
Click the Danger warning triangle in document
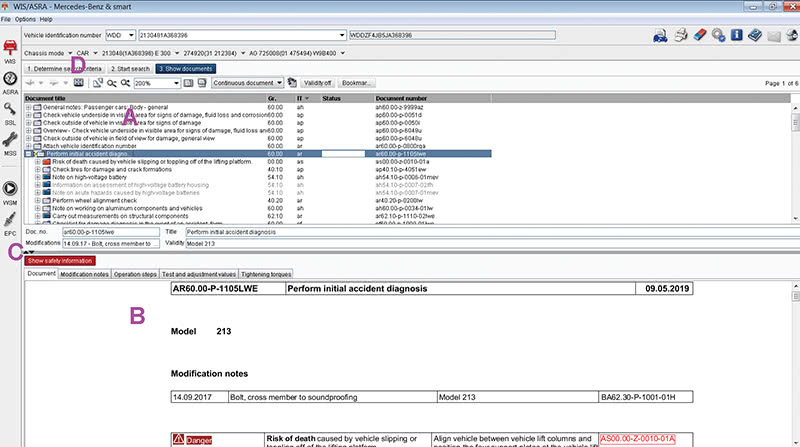pyautogui.click(x=178, y=439)
